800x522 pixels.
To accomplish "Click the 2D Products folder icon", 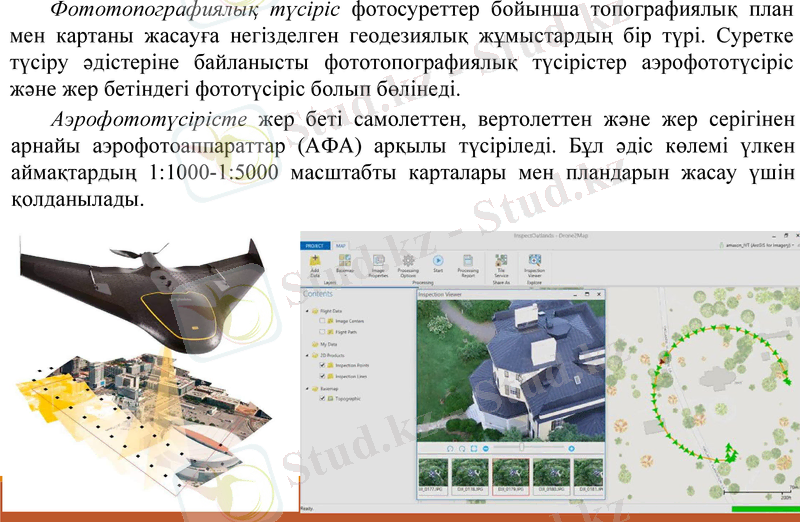I will [x=315, y=355].
